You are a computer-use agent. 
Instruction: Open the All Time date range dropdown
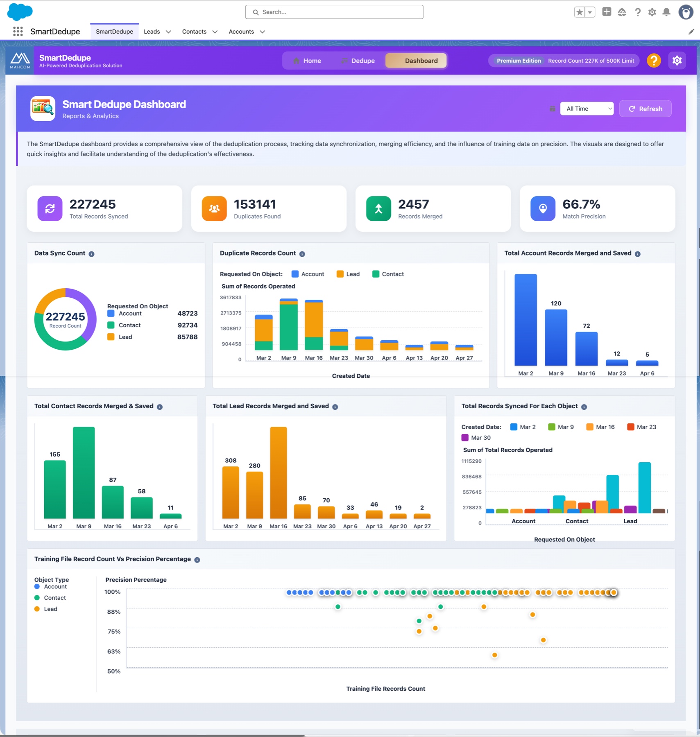coord(587,109)
